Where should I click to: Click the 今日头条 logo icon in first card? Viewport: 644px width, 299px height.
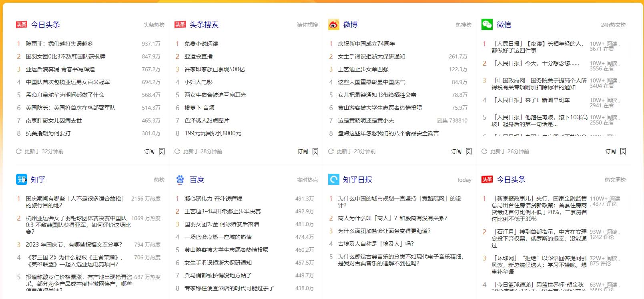[22, 24]
